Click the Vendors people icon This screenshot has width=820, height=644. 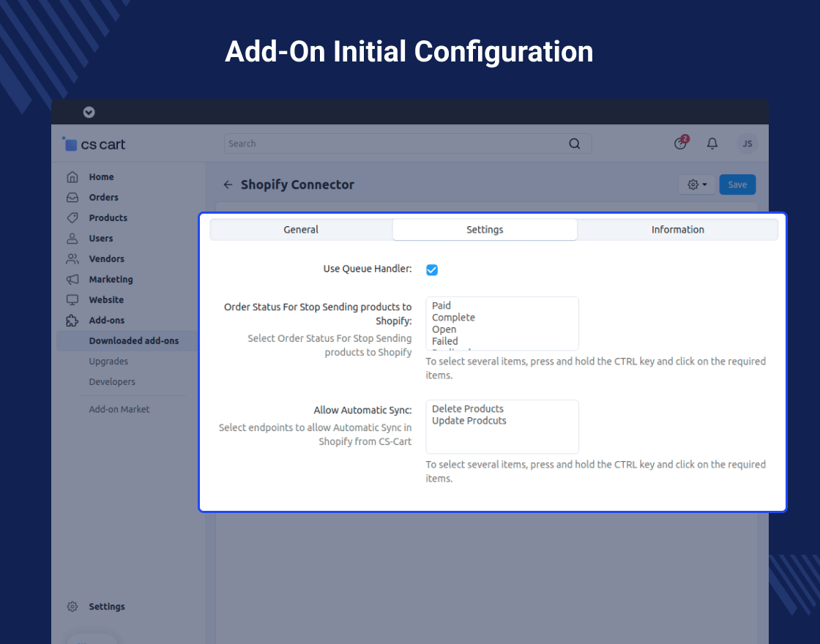click(x=72, y=259)
